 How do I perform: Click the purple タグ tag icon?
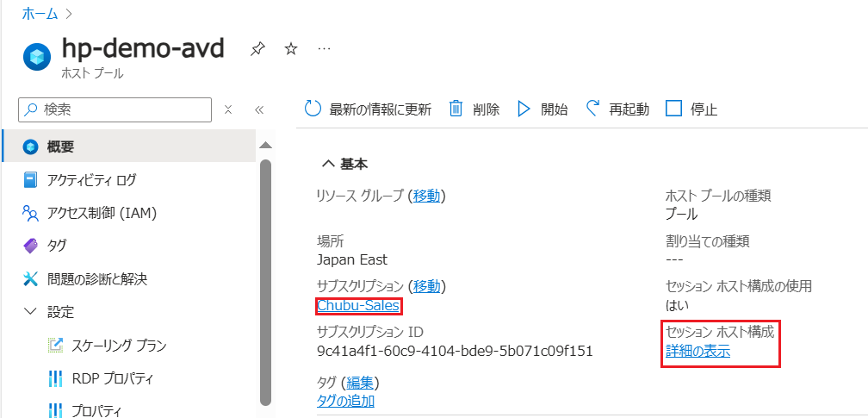click(30, 246)
